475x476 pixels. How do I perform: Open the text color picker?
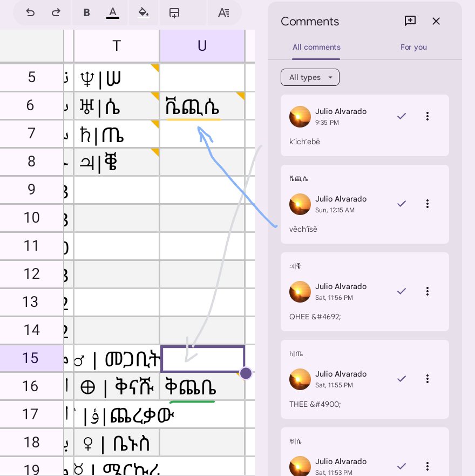click(112, 13)
